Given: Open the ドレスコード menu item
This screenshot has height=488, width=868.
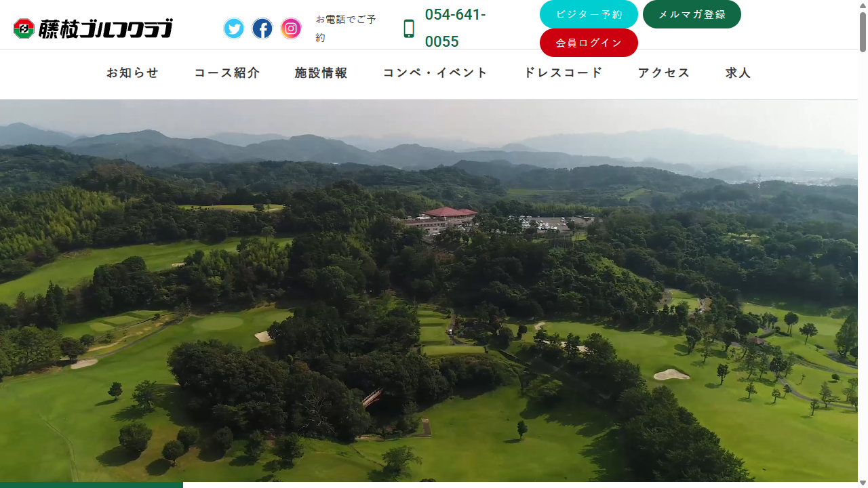Looking at the screenshot, I should (564, 73).
